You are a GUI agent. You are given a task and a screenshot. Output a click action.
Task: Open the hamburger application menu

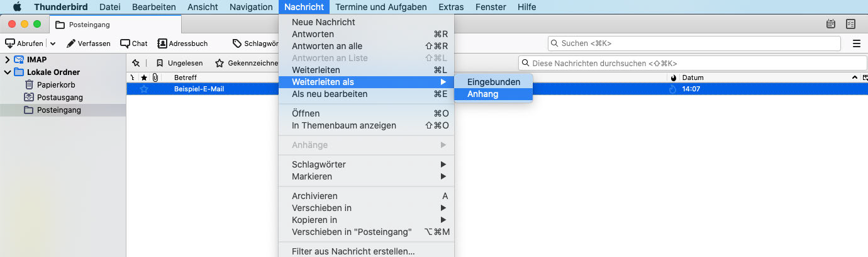(x=856, y=43)
